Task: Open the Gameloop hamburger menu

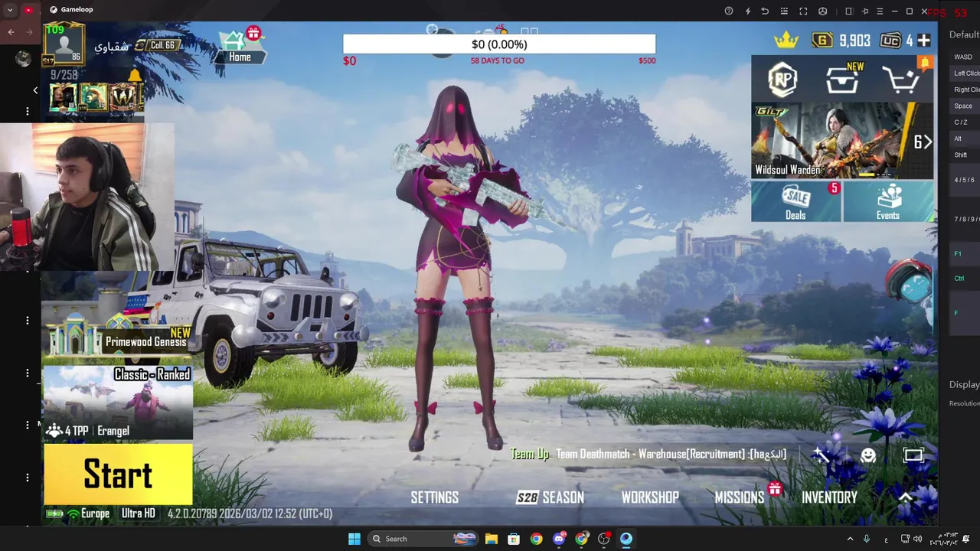Action: (x=880, y=11)
